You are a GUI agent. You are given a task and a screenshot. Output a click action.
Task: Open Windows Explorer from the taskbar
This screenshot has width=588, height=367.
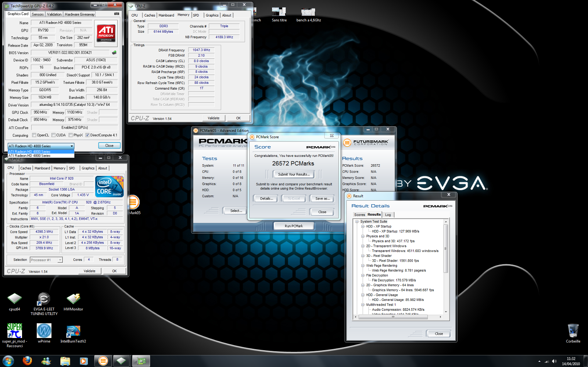65,361
